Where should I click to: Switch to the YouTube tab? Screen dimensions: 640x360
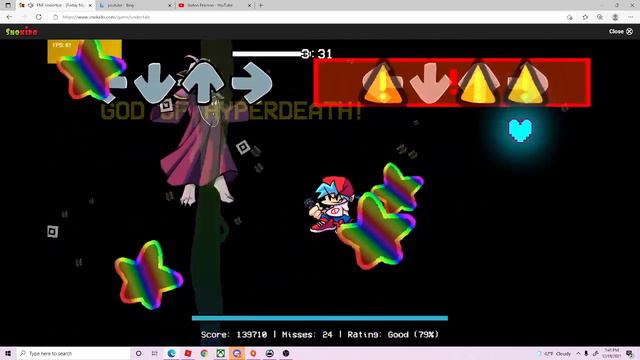coord(215,5)
